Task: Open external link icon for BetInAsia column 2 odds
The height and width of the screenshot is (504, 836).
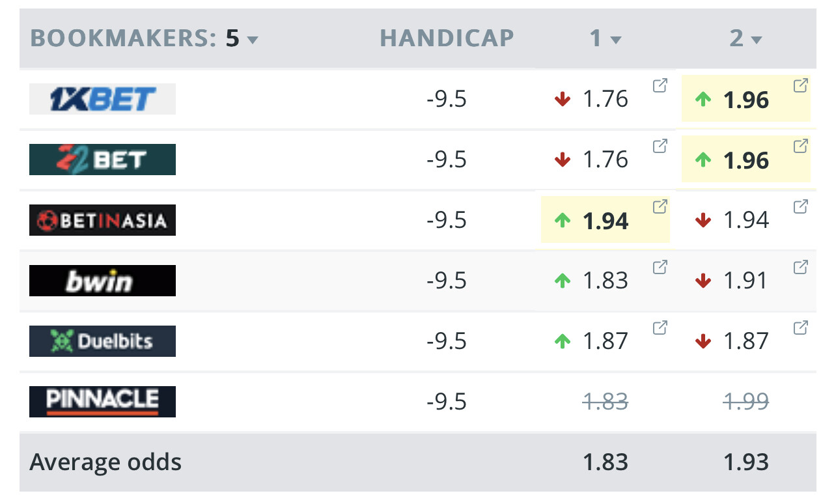Action: pyautogui.click(x=800, y=206)
